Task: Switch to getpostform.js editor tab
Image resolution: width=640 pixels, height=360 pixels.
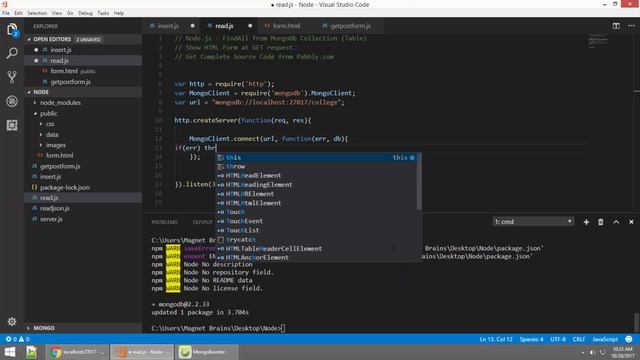Action: [x=350, y=26]
